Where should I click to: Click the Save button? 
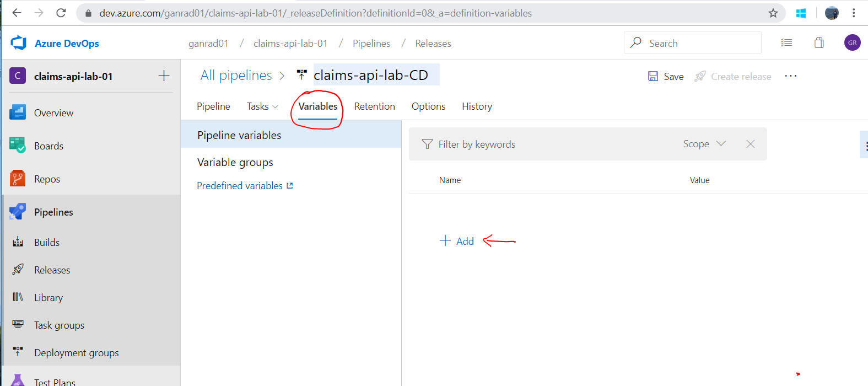pyautogui.click(x=666, y=76)
